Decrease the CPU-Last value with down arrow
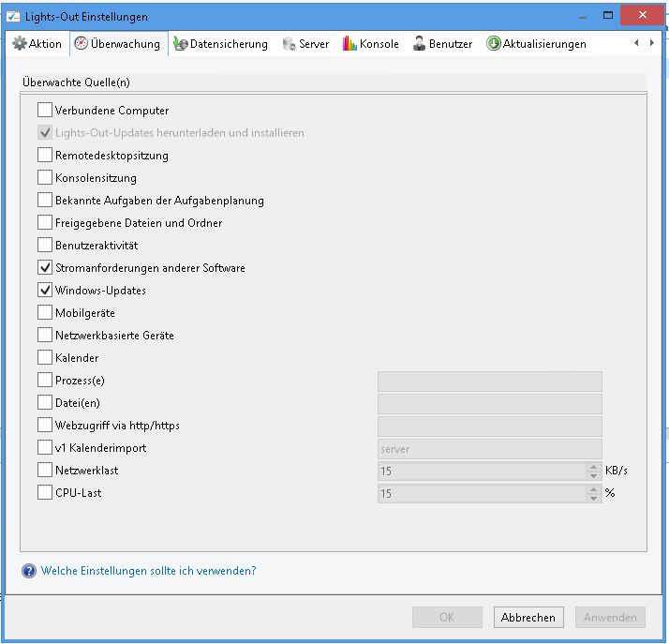 [593, 498]
